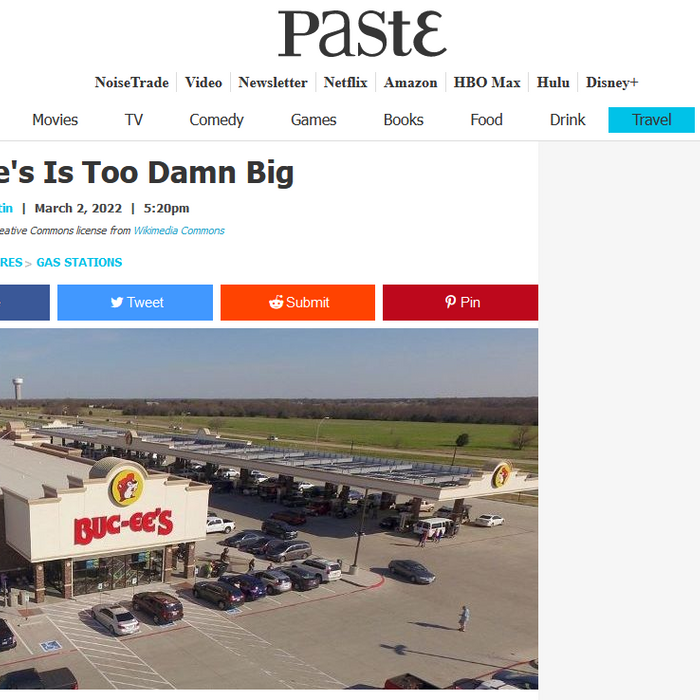
Task: Share article via Tweet button
Action: point(135,302)
